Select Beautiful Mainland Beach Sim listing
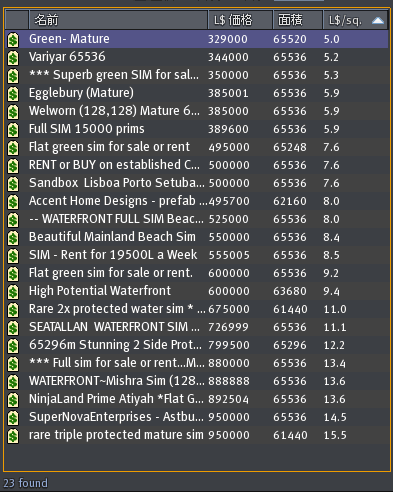Image resolution: width=393 pixels, height=492 pixels. tap(197, 237)
